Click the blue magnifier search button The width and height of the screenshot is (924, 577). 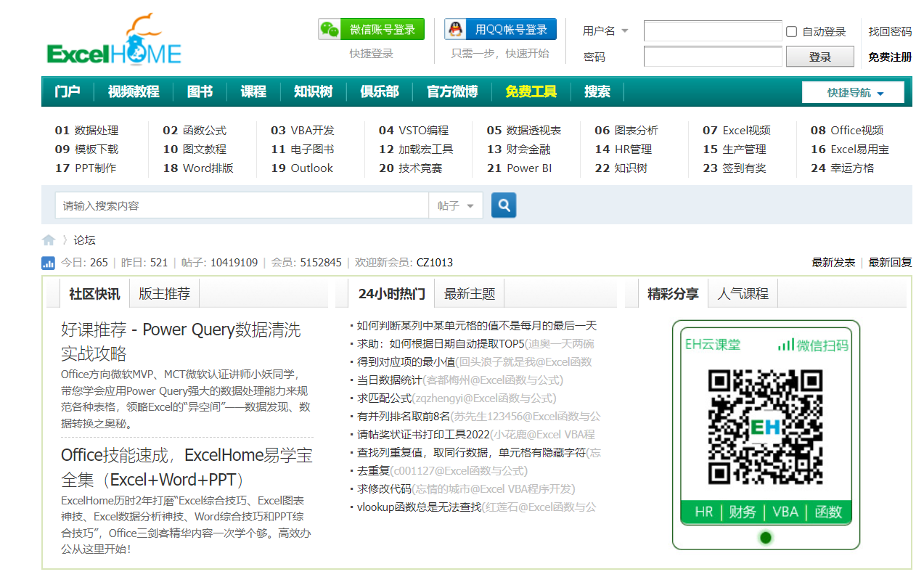point(504,205)
